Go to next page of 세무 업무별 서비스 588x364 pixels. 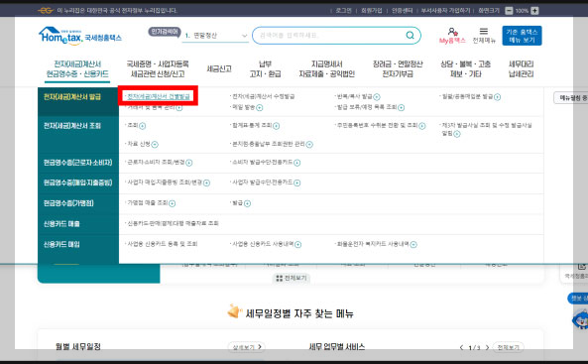click(x=487, y=348)
